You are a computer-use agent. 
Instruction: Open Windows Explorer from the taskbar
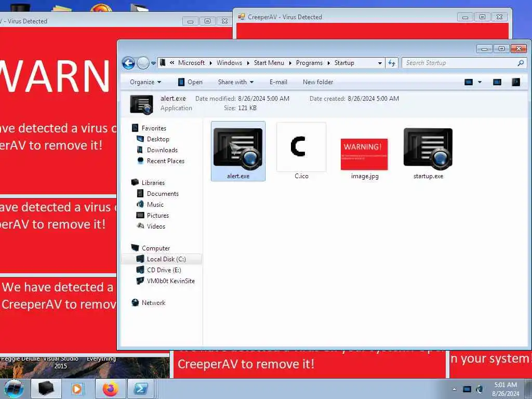pyautogui.click(x=46, y=389)
